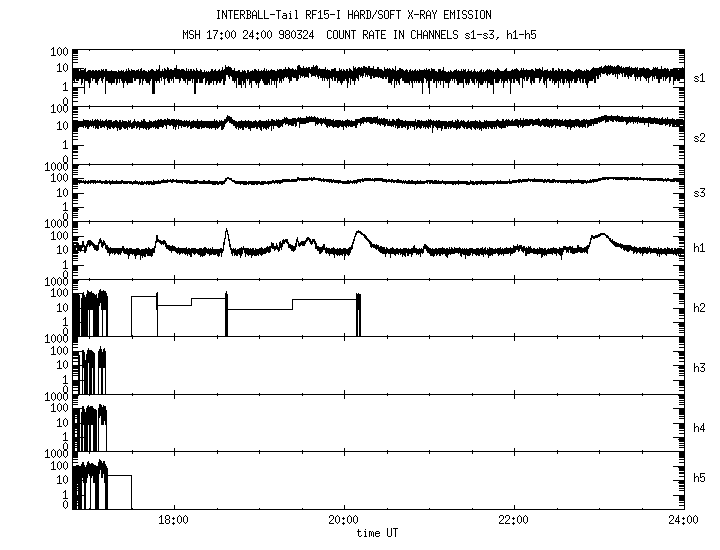Click the sharp h1 spike near 18:40

click(x=227, y=233)
